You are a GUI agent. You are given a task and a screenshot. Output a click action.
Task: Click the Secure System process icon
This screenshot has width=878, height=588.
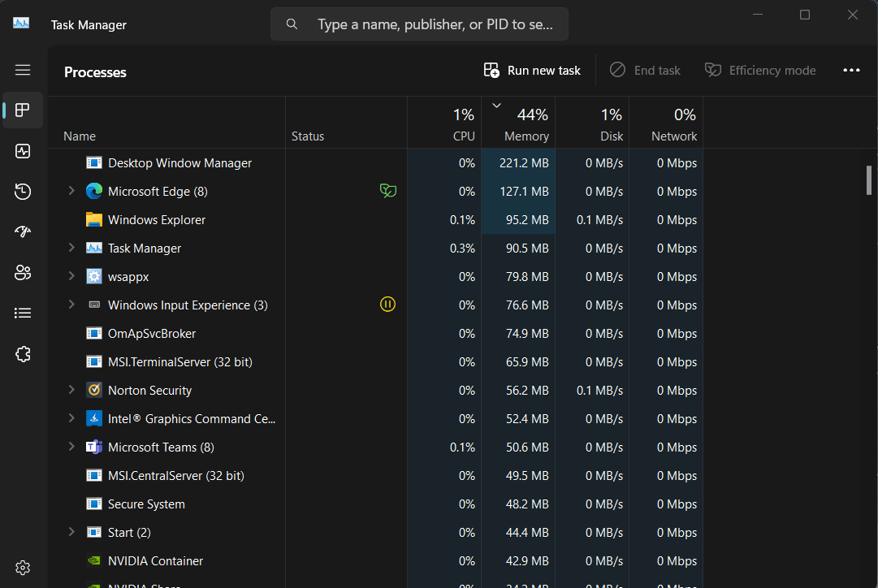pos(94,504)
